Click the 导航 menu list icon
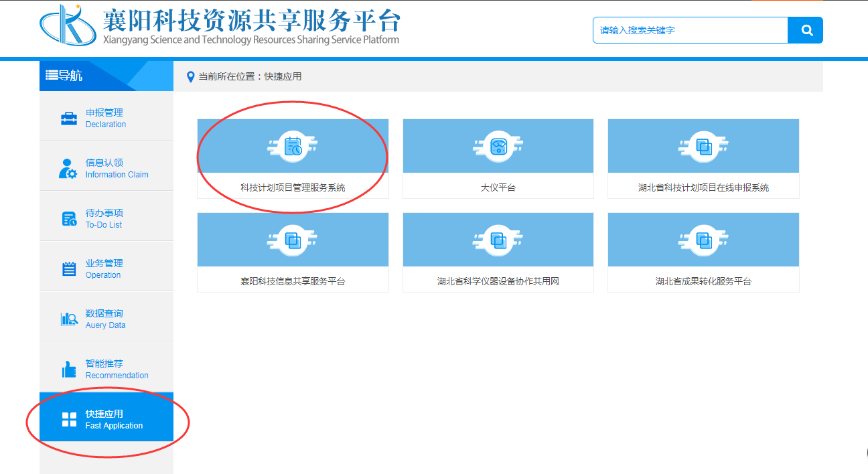The height and width of the screenshot is (474, 868). pyautogui.click(x=52, y=76)
